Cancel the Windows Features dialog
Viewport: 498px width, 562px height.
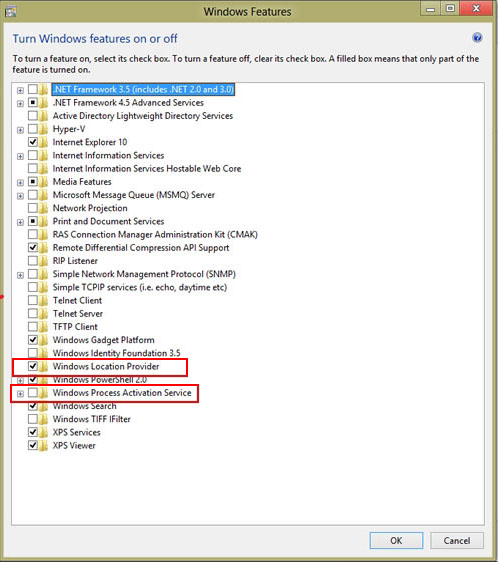click(457, 540)
